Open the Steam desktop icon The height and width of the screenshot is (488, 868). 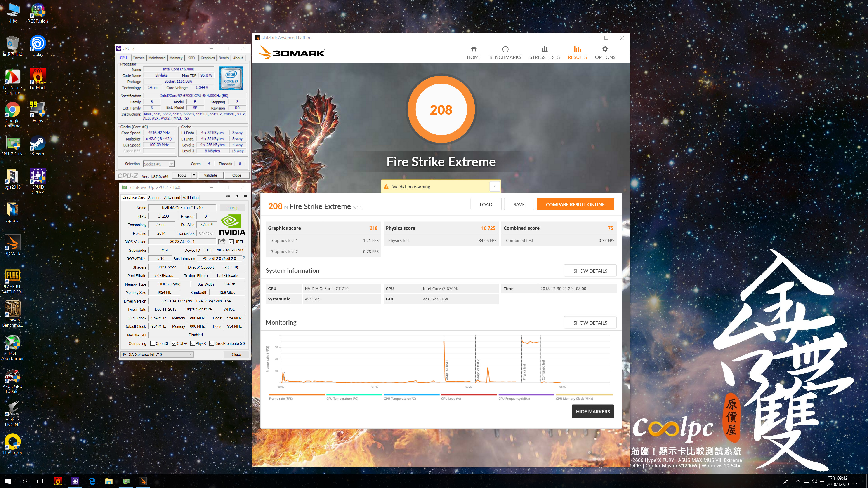click(38, 145)
